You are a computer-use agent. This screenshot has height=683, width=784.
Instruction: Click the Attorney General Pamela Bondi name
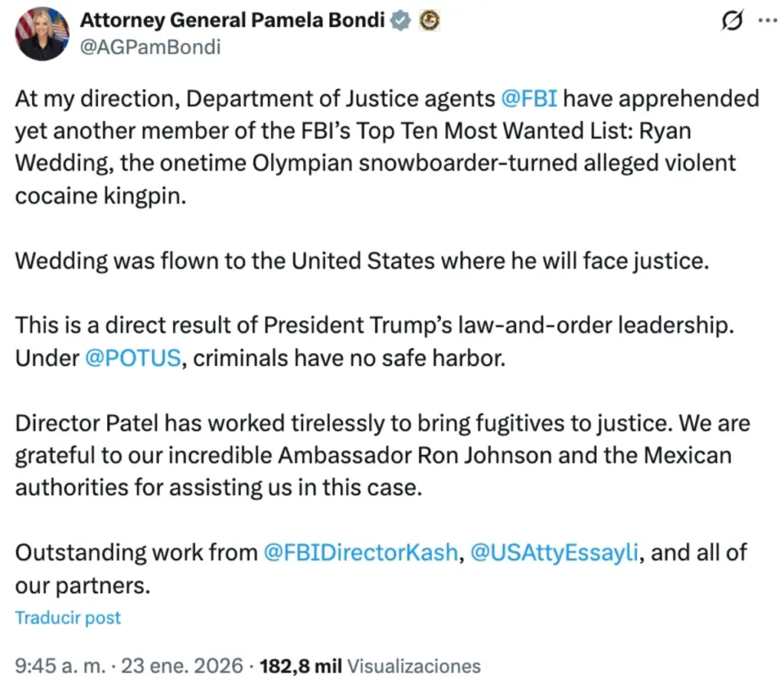pos(232,21)
